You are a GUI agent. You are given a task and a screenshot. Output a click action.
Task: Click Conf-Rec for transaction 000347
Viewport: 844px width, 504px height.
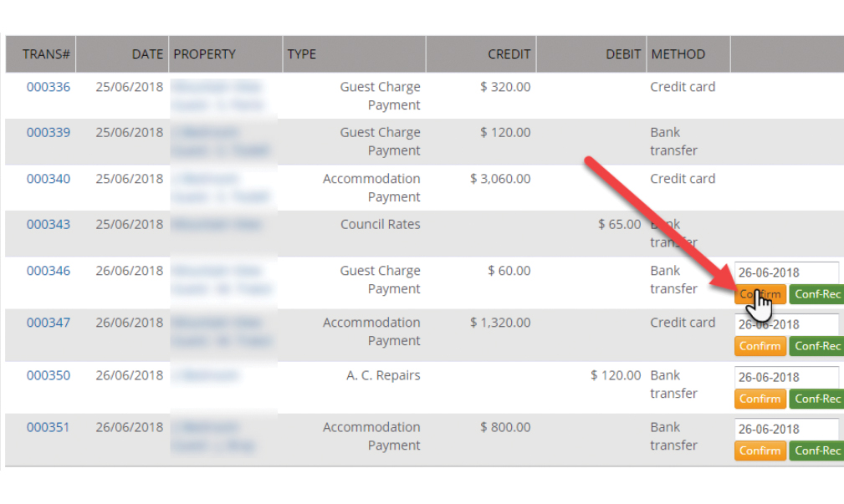pyautogui.click(x=817, y=346)
